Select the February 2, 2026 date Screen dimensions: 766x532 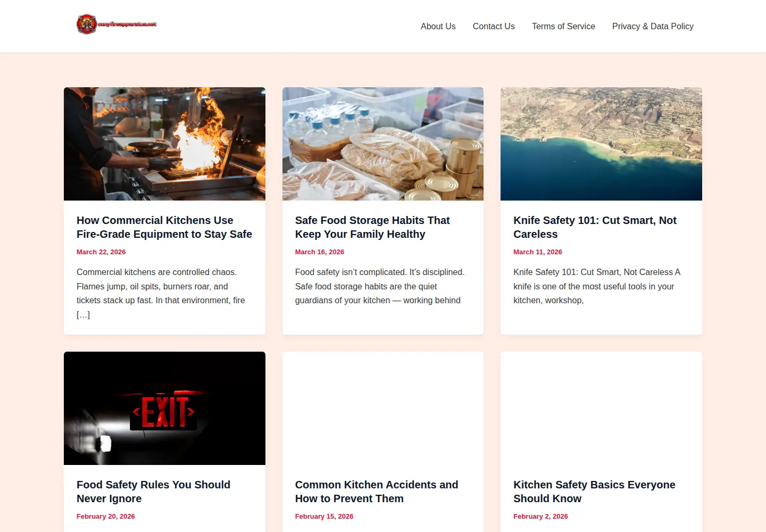[x=540, y=517]
